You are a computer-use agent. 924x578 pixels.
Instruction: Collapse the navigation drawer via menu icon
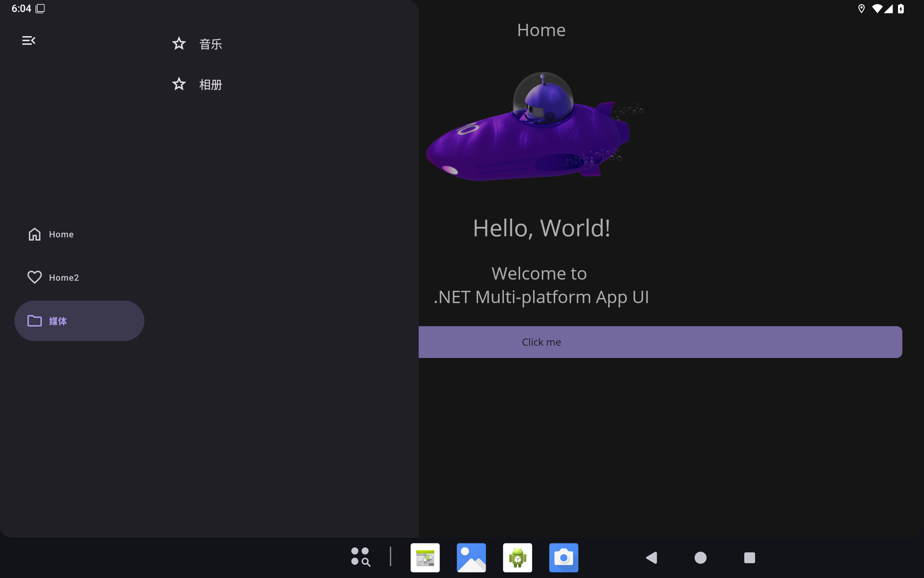pyautogui.click(x=29, y=40)
